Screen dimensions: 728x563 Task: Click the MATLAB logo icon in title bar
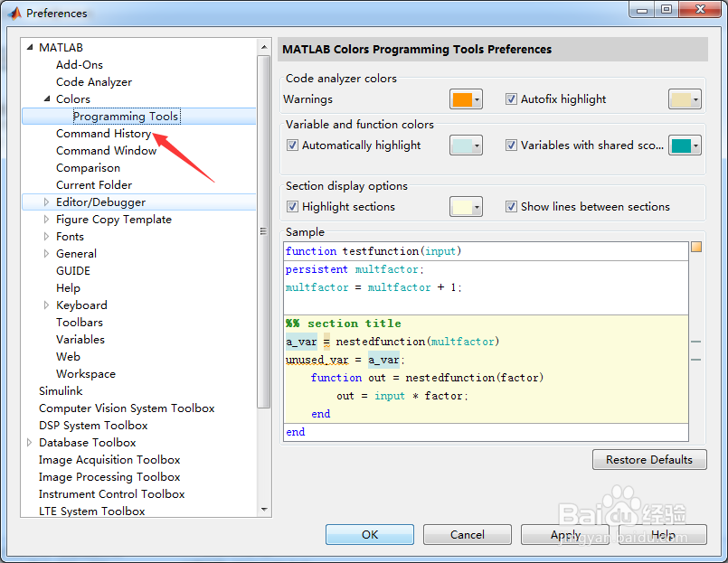(14, 13)
